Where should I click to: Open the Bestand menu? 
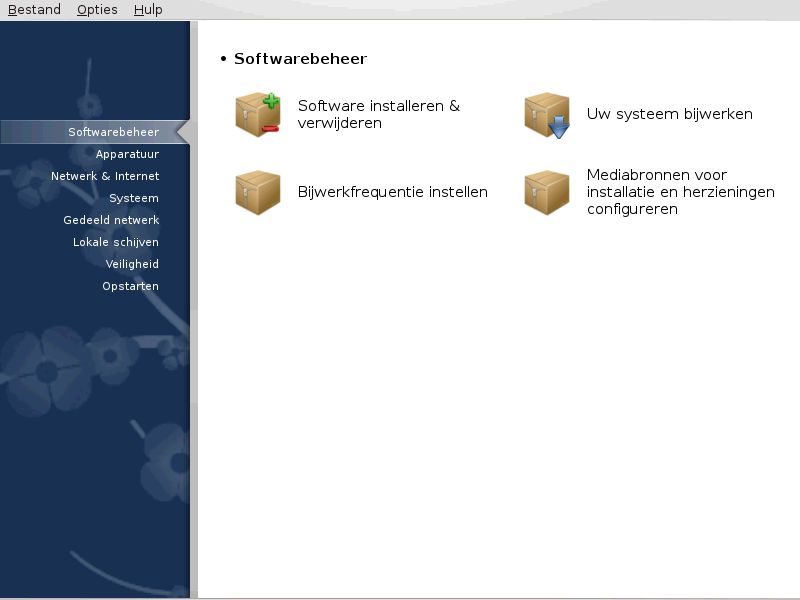(34, 10)
